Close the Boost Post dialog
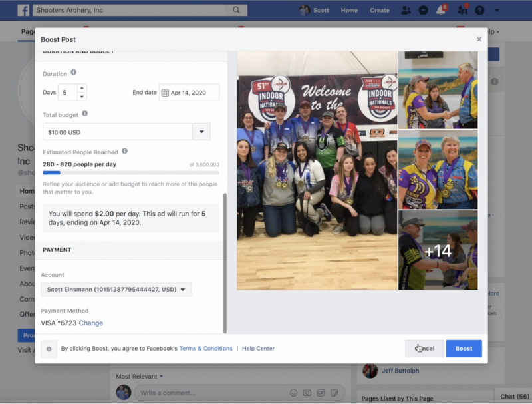The height and width of the screenshot is (404, 532). click(x=479, y=39)
